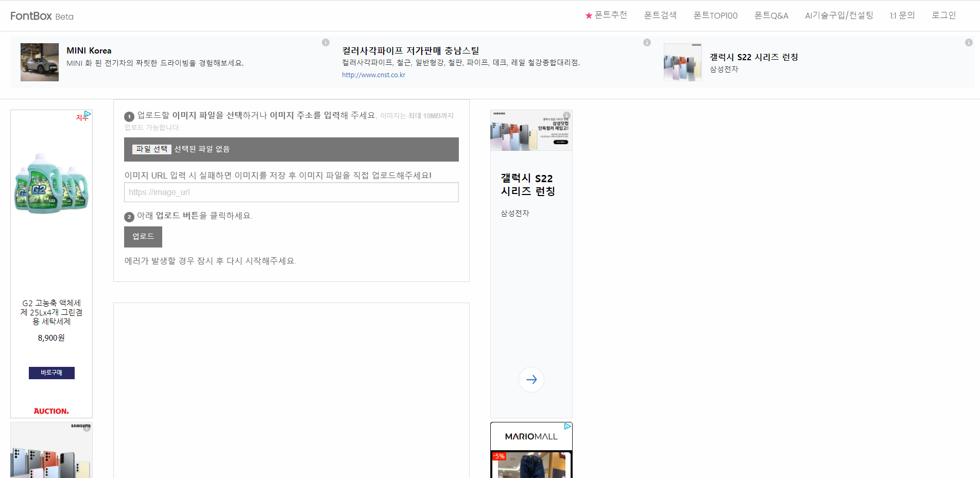Click the 파일 선택 button
Image resolution: width=980 pixels, height=478 pixels.
[152, 149]
